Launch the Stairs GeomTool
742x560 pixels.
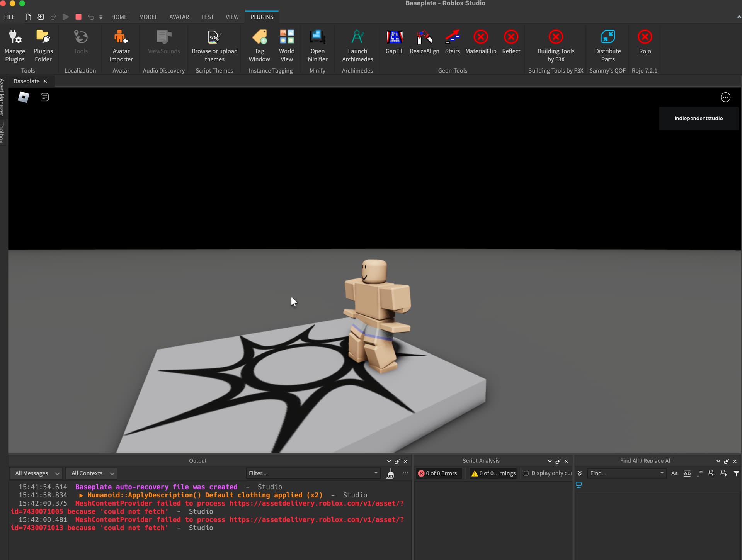point(452,42)
